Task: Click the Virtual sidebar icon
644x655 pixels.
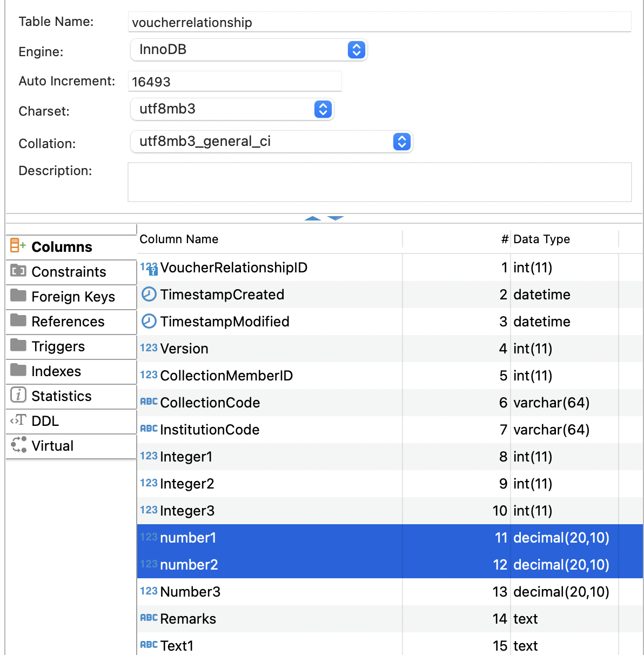Action: point(18,445)
